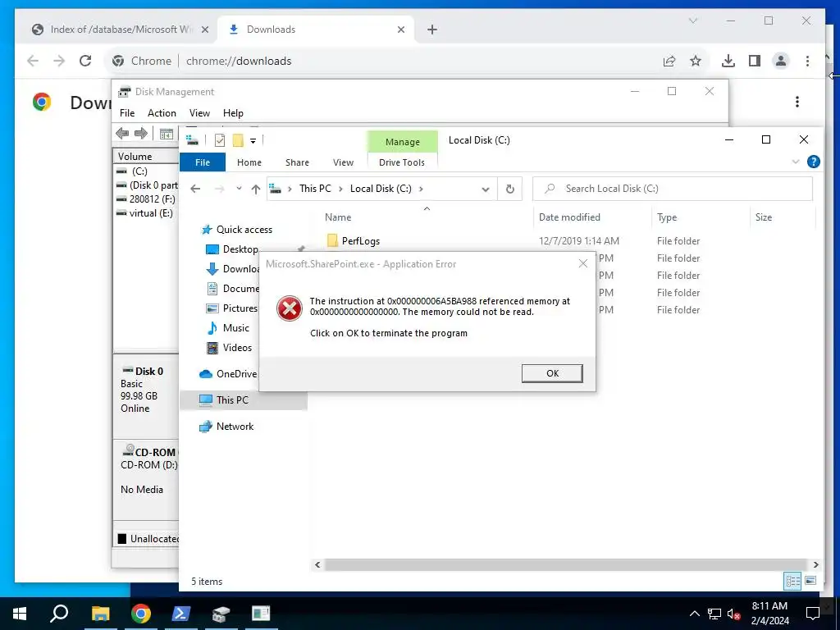Screen dimensions: 840x630
Task: Open recent locations dropdown in Explorer
Action: point(239,189)
